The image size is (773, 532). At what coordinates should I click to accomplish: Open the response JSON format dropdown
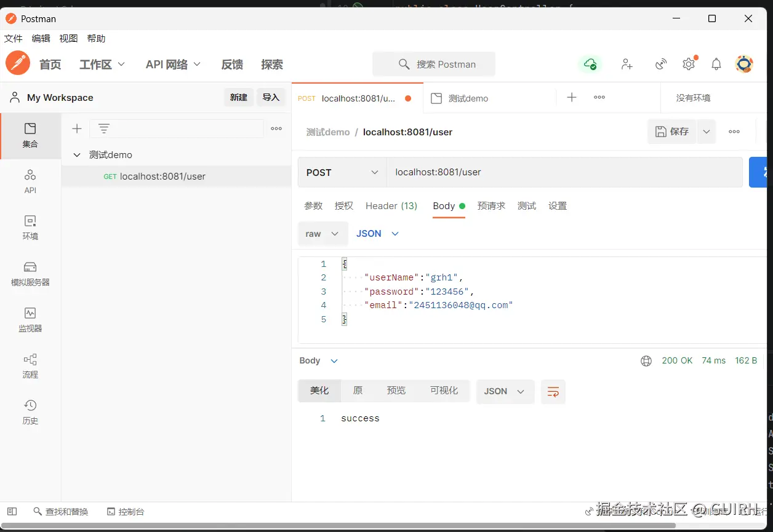[505, 392]
